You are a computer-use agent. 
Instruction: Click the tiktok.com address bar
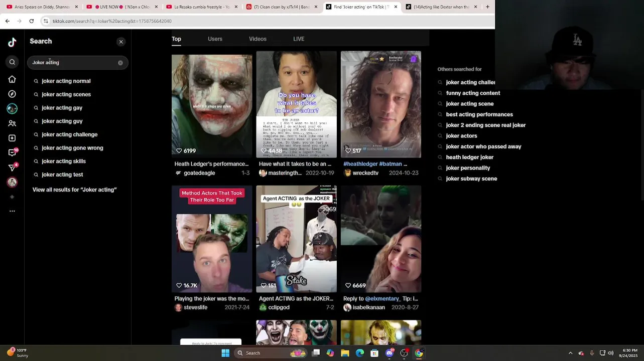tap(266, 21)
